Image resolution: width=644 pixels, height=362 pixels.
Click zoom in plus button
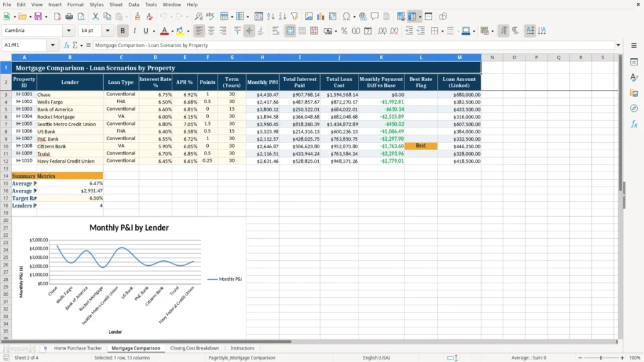tap(622, 358)
